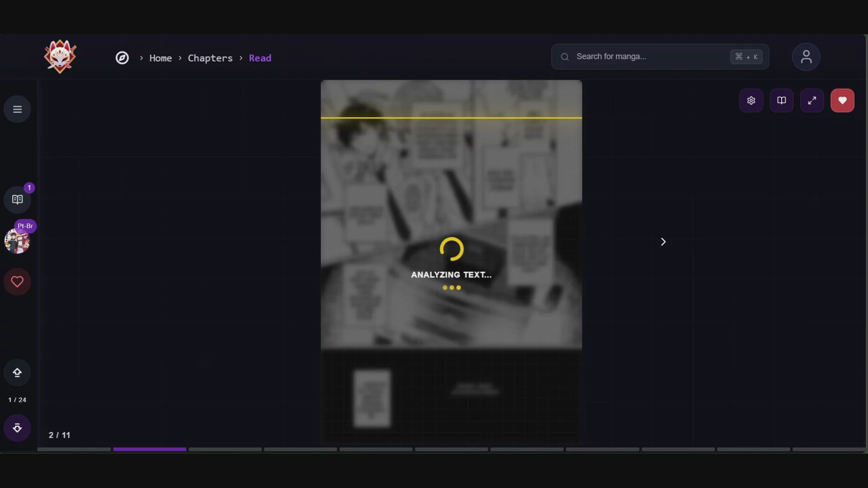Click the red heart like button
Viewport: 868px width, 488px height.
pos(842,100)
